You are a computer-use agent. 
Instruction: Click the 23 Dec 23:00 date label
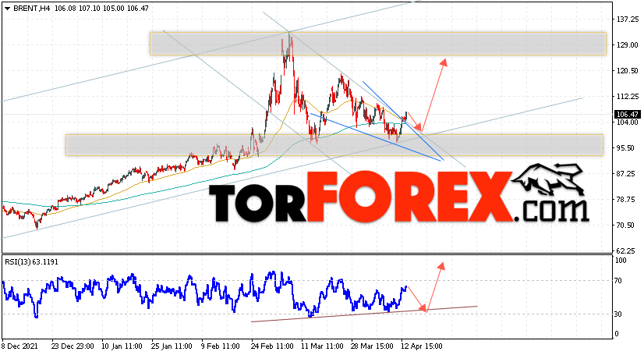tap(73, 346)
